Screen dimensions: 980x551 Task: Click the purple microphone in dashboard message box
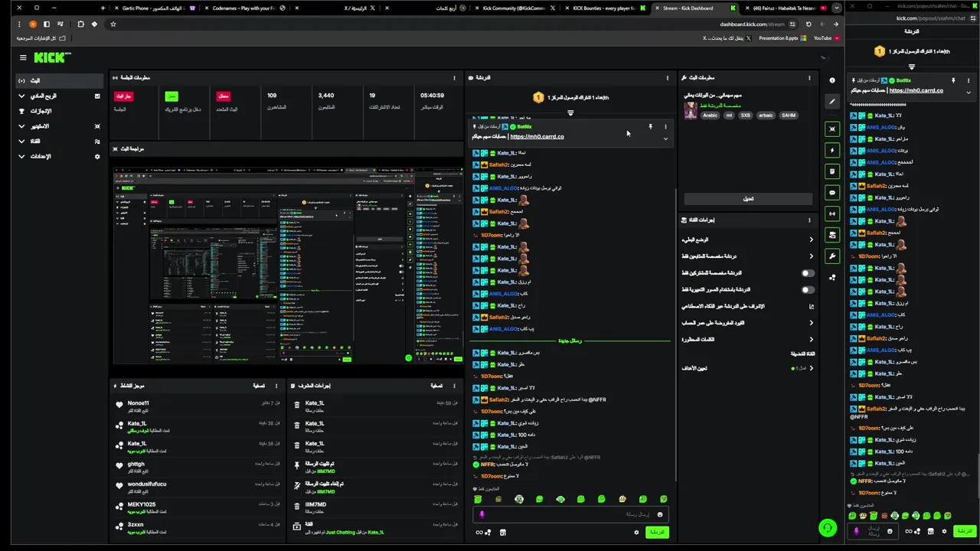[x=482, y=514]
